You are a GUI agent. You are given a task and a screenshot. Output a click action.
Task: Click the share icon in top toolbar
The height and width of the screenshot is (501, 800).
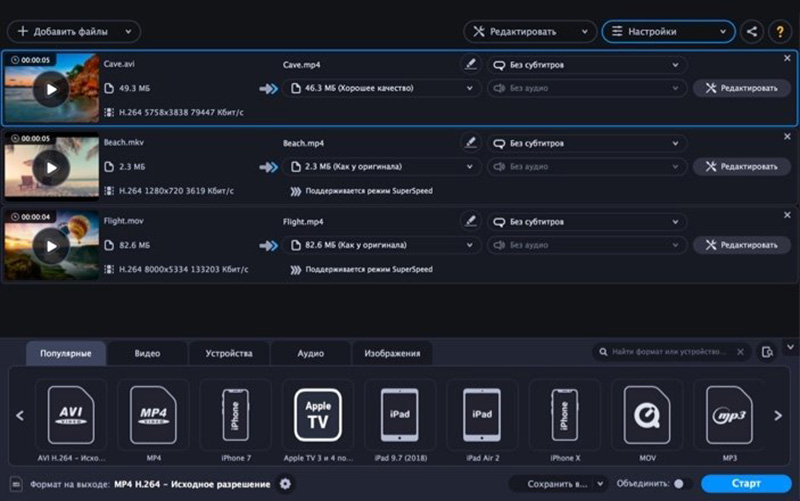pyautogui.click(x=752, y=32)
